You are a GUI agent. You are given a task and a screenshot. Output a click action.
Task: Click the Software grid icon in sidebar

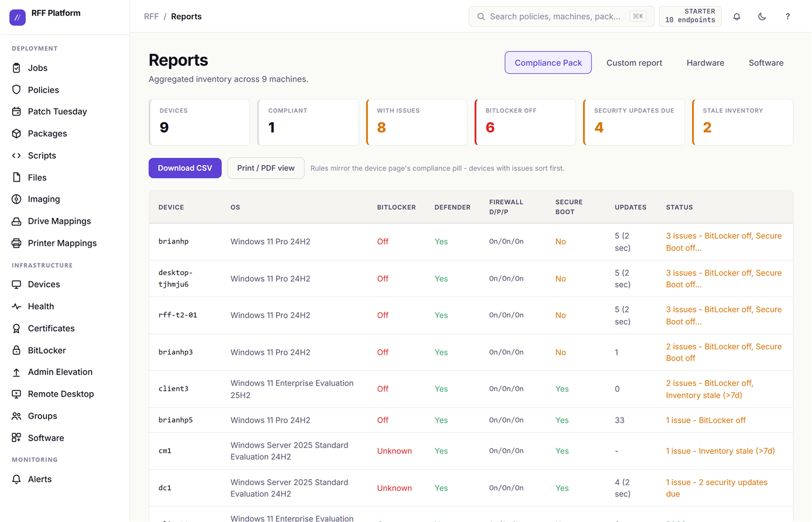(x=16, y=438)
